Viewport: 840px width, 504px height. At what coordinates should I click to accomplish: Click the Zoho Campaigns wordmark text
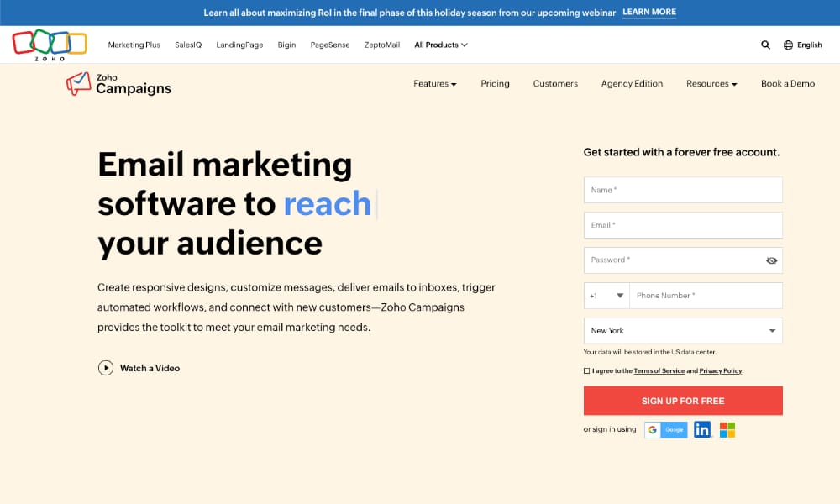point(134,84)
